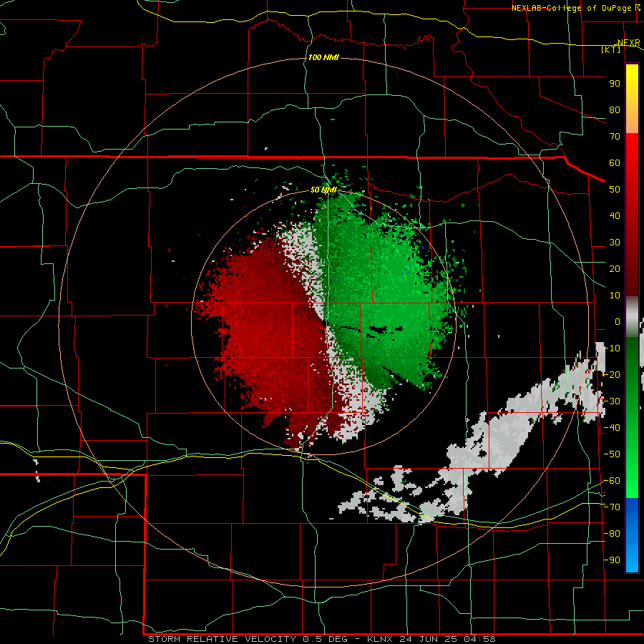Click the -70 scale label
Screen dimensions: 644x644
tap(613, 507)
